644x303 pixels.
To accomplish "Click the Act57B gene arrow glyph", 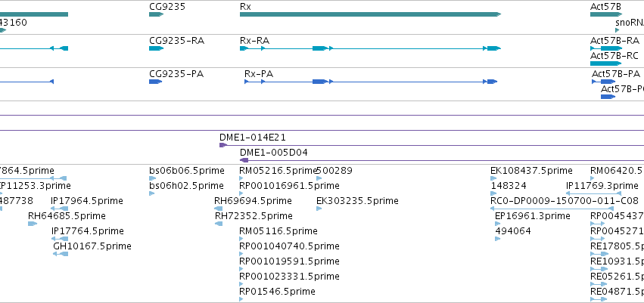I will 606,14.
